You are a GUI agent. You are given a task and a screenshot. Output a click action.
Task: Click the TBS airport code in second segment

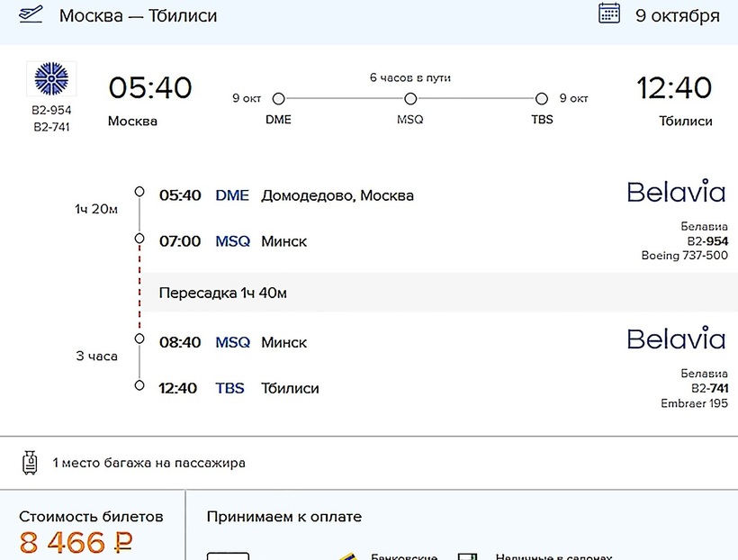pyautogui.click(x=229, y=388)
